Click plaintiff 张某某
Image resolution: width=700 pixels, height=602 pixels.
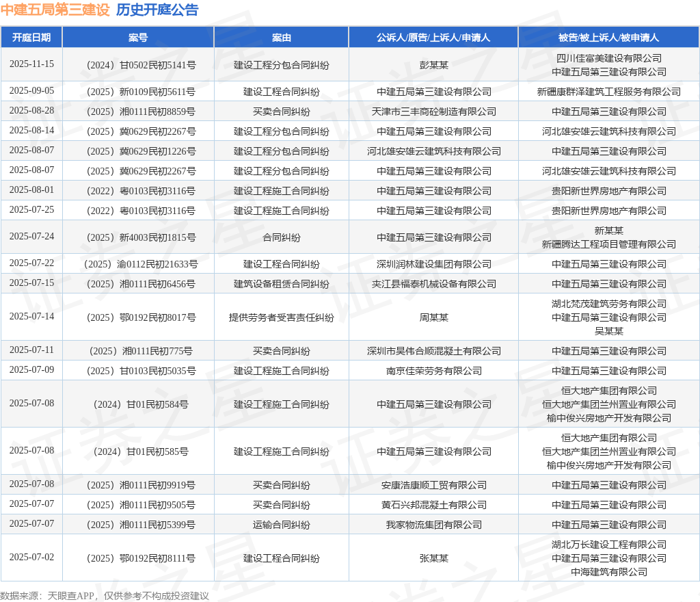point(433,558)
